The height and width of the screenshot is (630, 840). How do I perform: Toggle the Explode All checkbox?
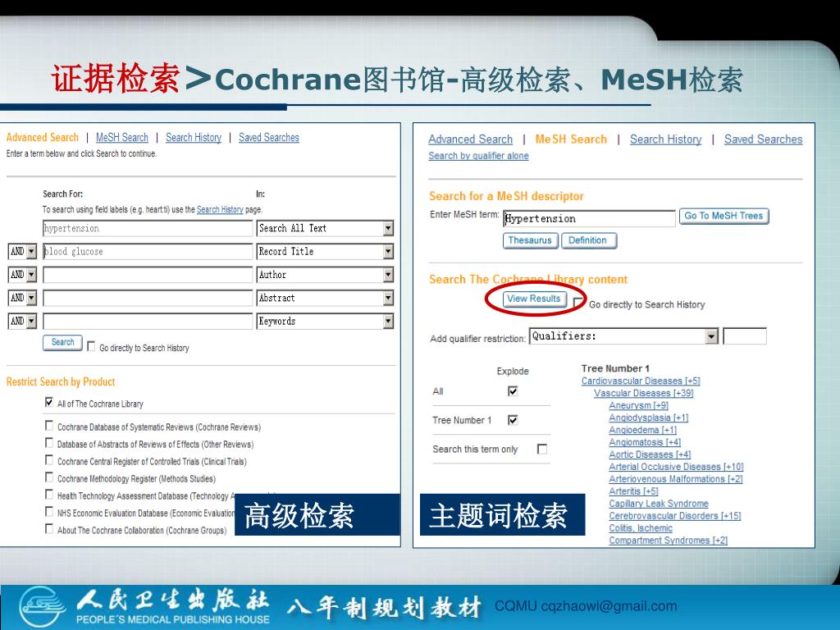[513, 391]
